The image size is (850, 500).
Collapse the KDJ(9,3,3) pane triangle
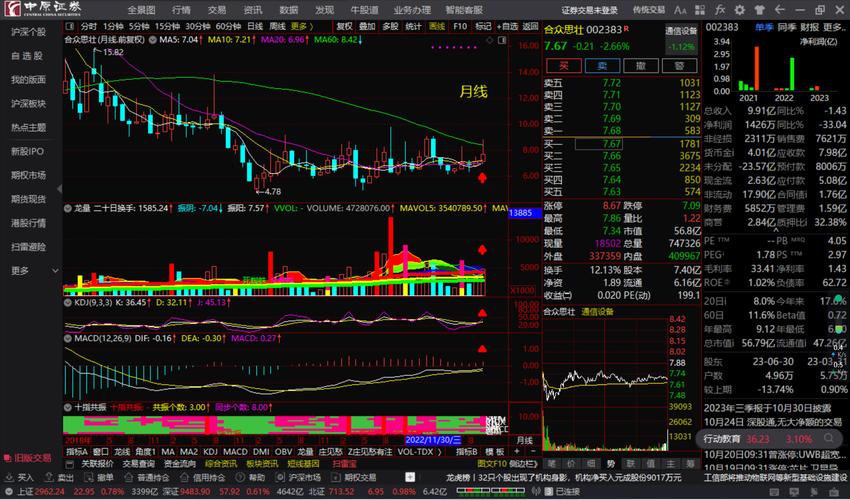coord(67,302)
